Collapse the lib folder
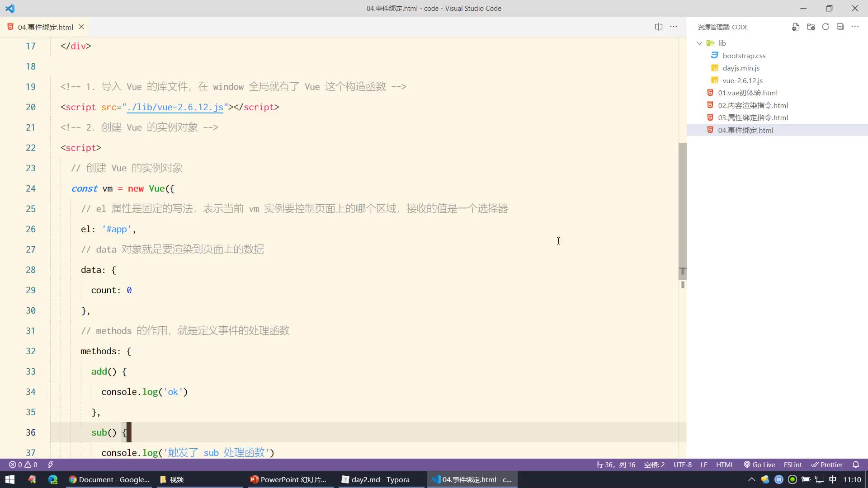This screenshot has width=868, height=488. point(700,43)
